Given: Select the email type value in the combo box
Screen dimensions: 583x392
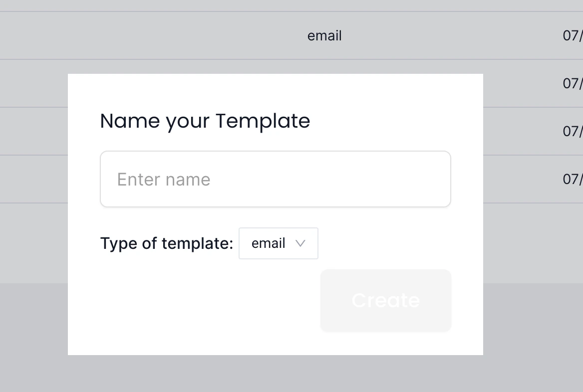Looking at the screenshot, I should tap(270, 243).
